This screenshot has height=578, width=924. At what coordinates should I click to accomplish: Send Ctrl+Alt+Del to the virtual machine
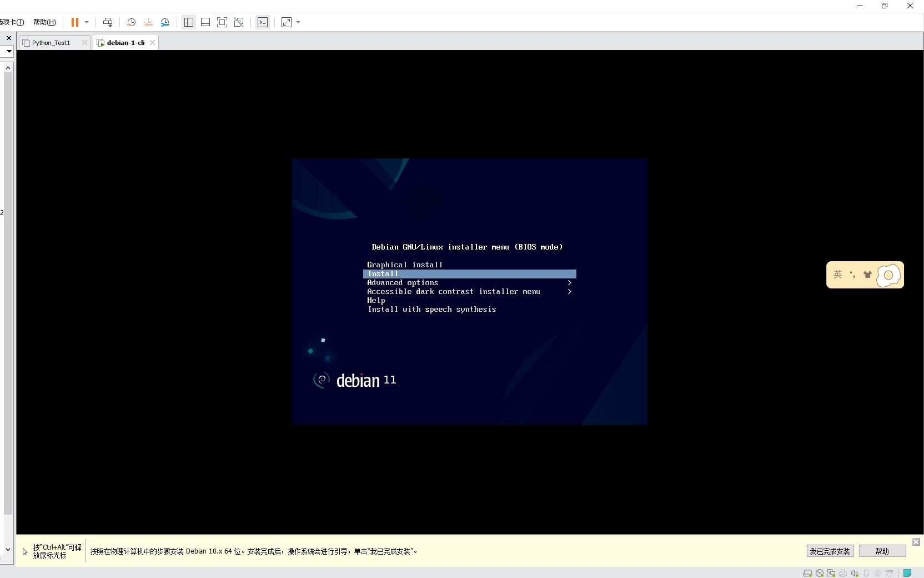(108, 22)
